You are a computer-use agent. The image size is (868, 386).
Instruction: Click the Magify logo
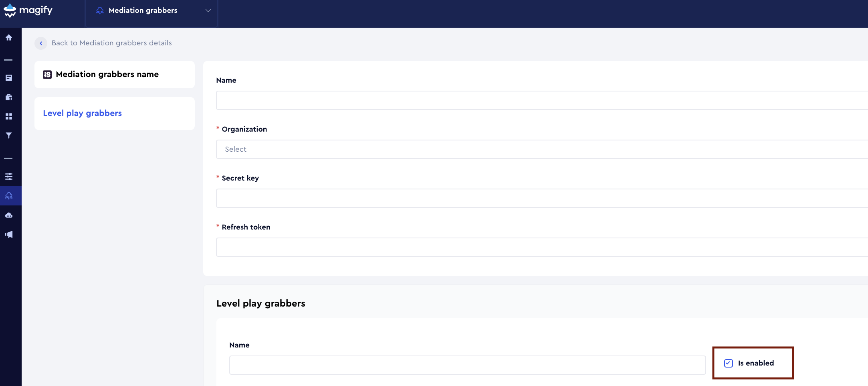coord(28,10)
